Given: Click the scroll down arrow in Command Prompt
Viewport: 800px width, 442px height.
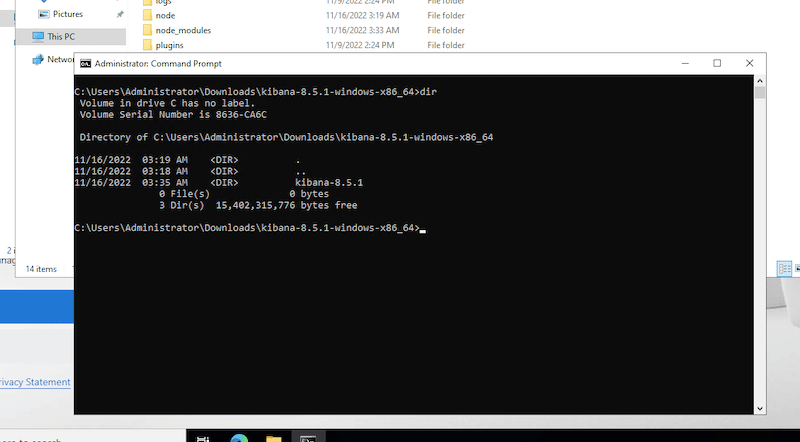Looking at the screenshot, I should coord(760,408).
